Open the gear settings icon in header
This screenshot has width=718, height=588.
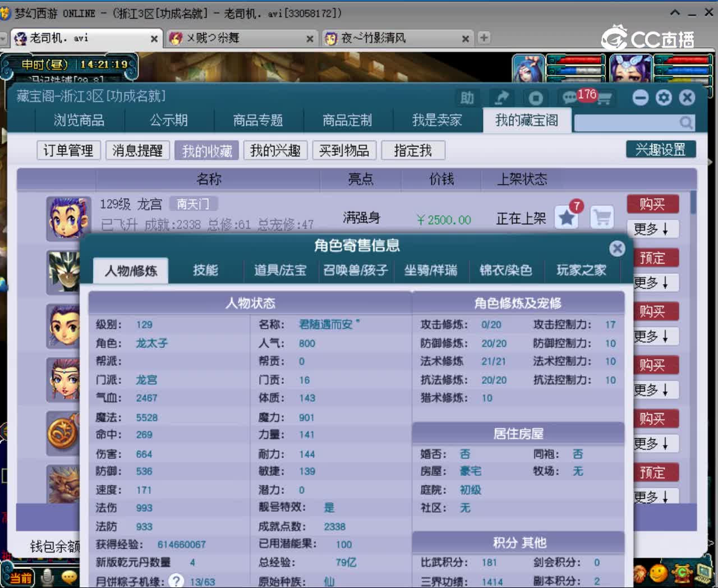pyautogui.click(x=664, y=98)
